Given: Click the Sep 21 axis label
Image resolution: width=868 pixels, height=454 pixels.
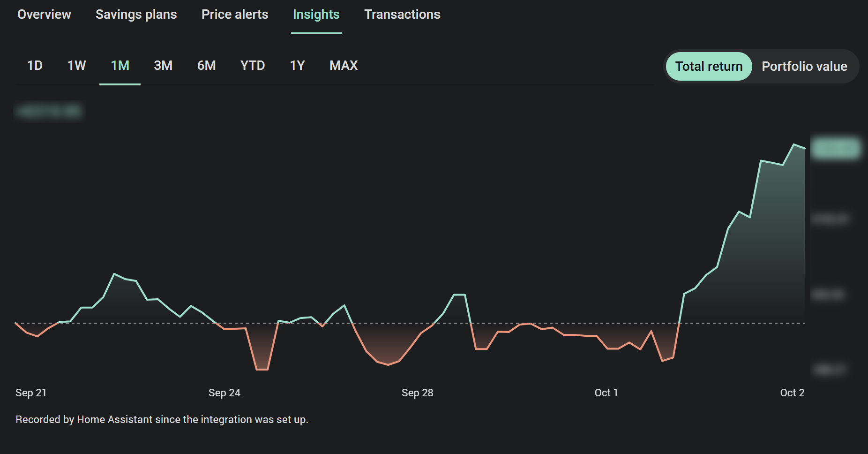Looking at the screenshot, I should tap(31, 393).
